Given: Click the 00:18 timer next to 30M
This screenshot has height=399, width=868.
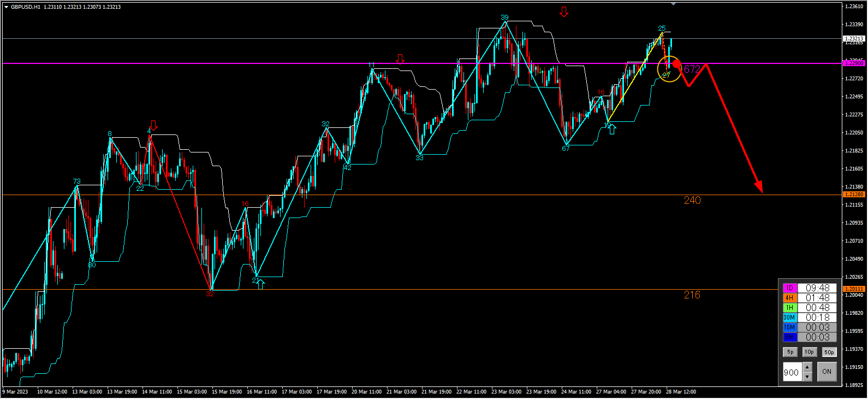Looking at the screenshot, I should [817, 318].
